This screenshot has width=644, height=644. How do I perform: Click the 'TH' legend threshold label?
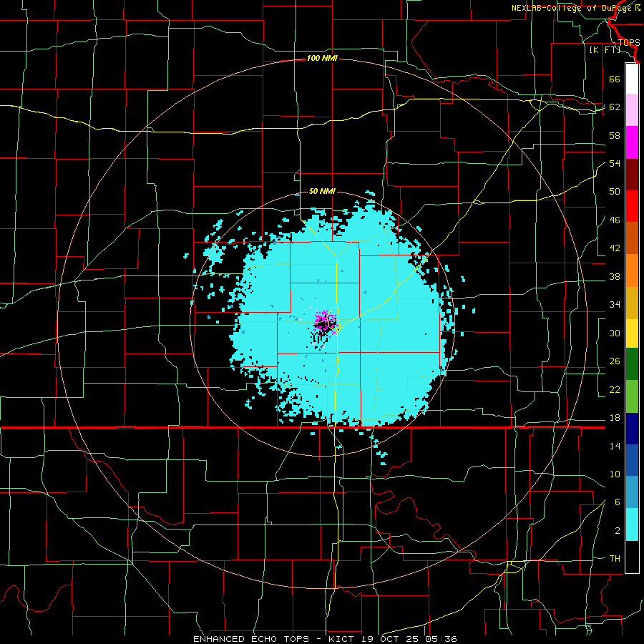(615, 558)
